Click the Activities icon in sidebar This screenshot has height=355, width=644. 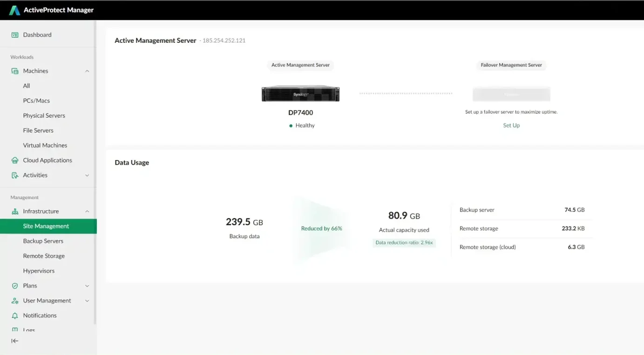click(15, 175)
